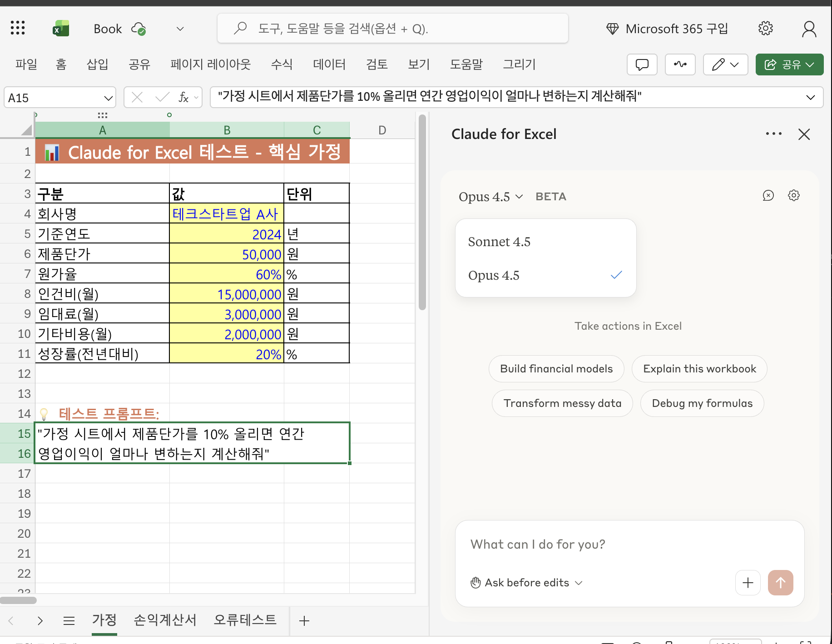Screen dimensions: 832x644
Task: Open the 파일 menu
Action: 26,64
